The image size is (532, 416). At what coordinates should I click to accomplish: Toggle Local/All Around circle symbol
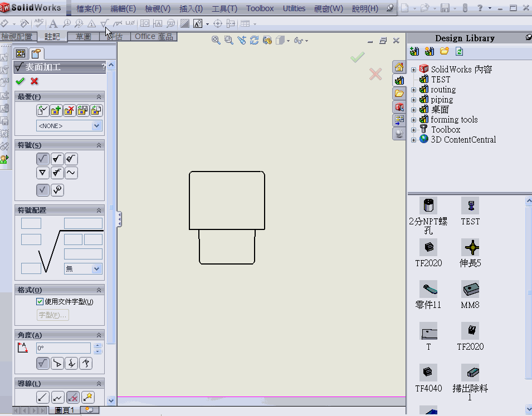[57, 190]
